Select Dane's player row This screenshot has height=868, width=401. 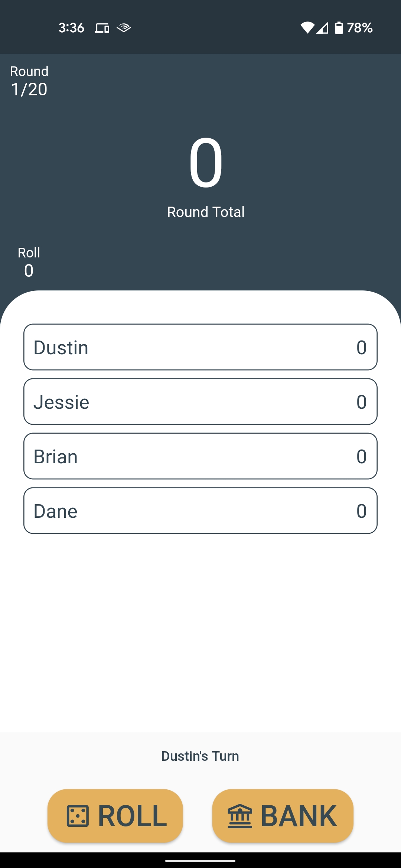click(200, 511)
